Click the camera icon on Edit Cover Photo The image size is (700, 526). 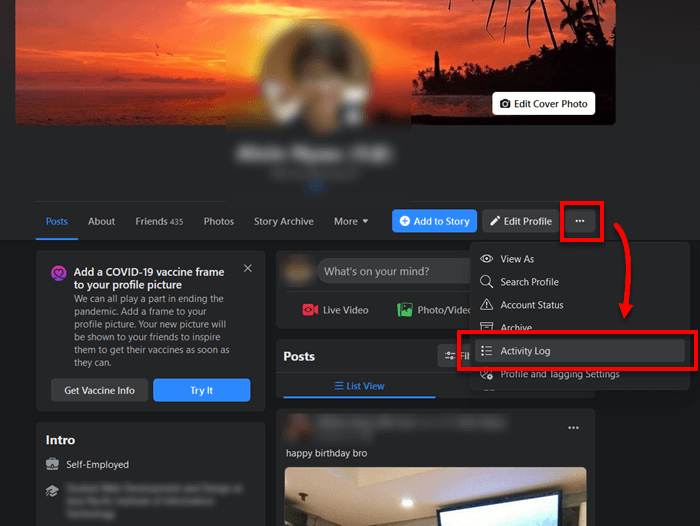pyautogui.click(x=505, y=104)
